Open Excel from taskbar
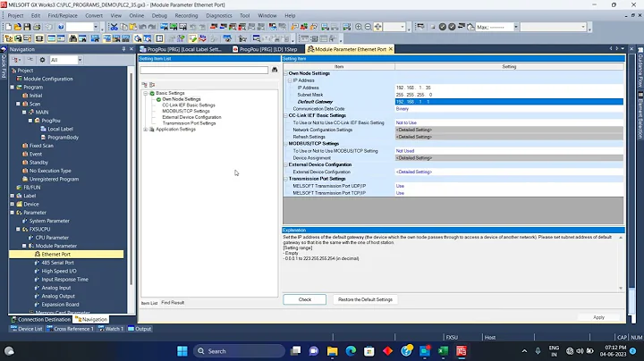 [x=443, y=351]
